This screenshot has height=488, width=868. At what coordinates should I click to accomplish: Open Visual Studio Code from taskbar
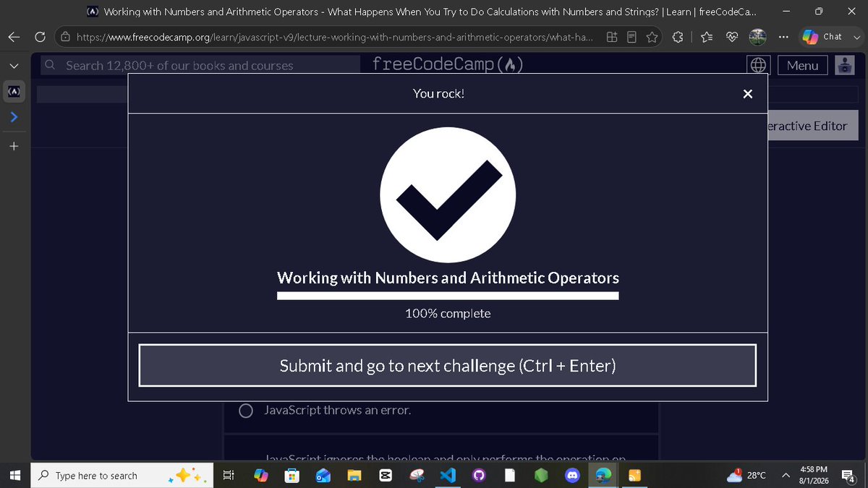tap(447, 475)
